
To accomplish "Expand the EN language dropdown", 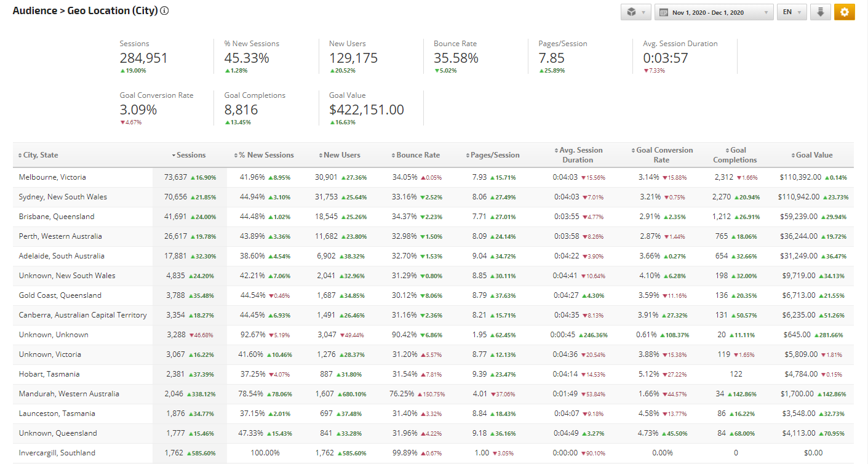I will pyautogui.click(x=792, y=12).
